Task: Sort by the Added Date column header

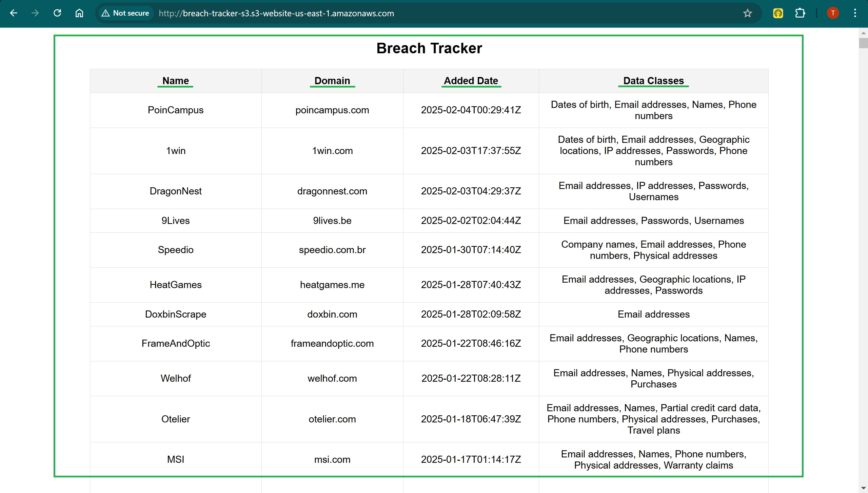Action: click(x=471, y=81)
